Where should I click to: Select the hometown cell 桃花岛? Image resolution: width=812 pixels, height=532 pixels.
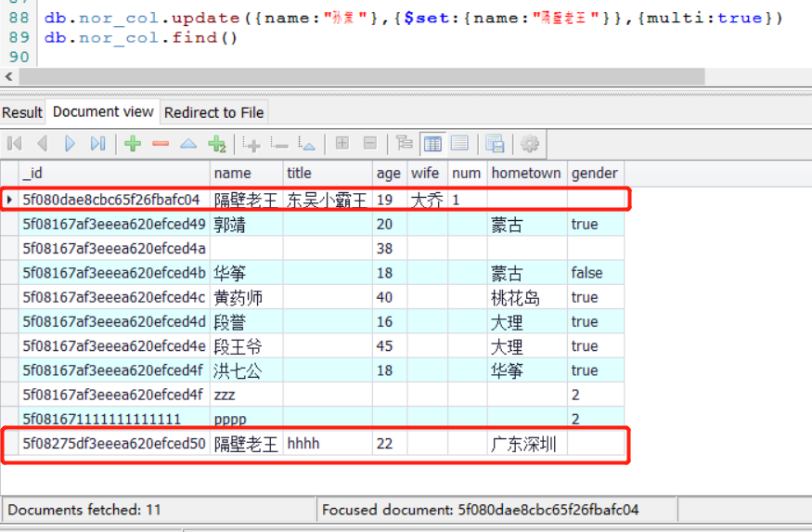coord(527,297)
